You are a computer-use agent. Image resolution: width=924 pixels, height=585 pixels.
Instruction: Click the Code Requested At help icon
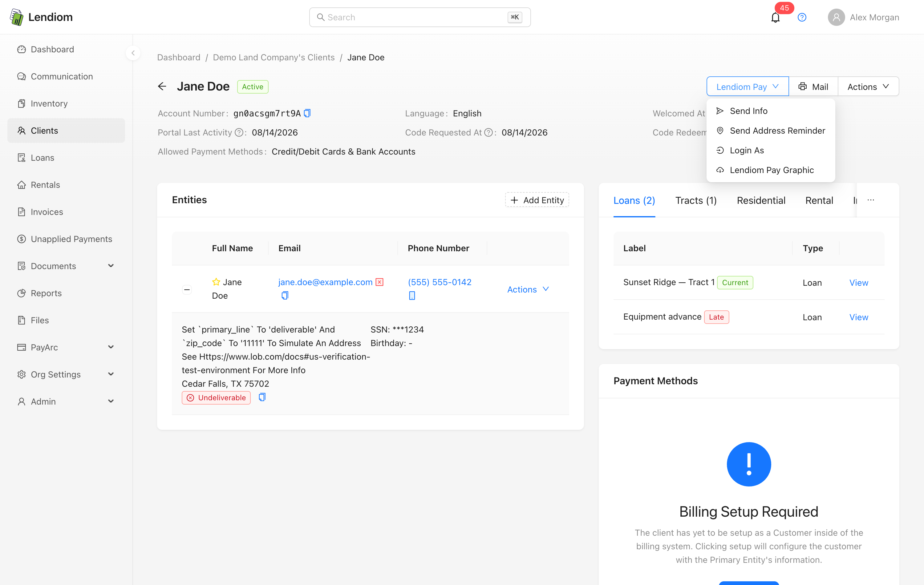tap(488, 132)
